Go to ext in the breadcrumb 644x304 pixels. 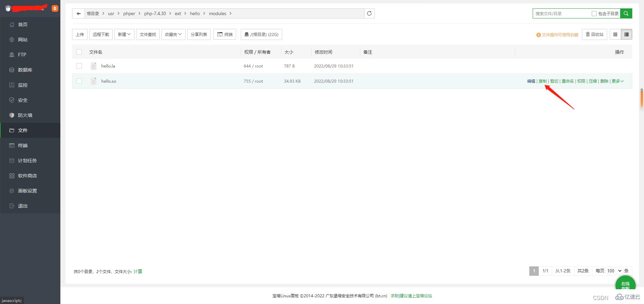pyautogui.click(x=178, y=13)
